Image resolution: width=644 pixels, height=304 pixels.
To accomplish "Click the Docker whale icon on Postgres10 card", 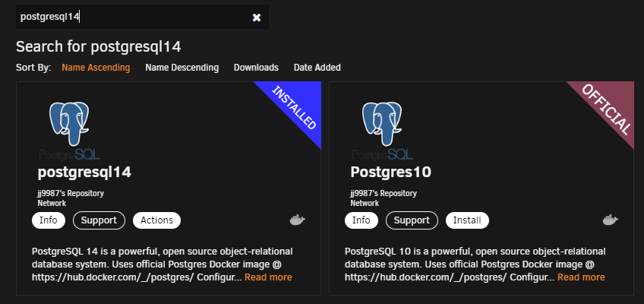I will (x=611, y=220).
